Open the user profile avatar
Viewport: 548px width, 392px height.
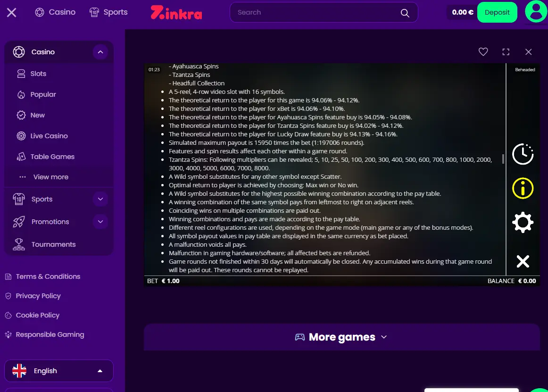[x=536, y=11]
